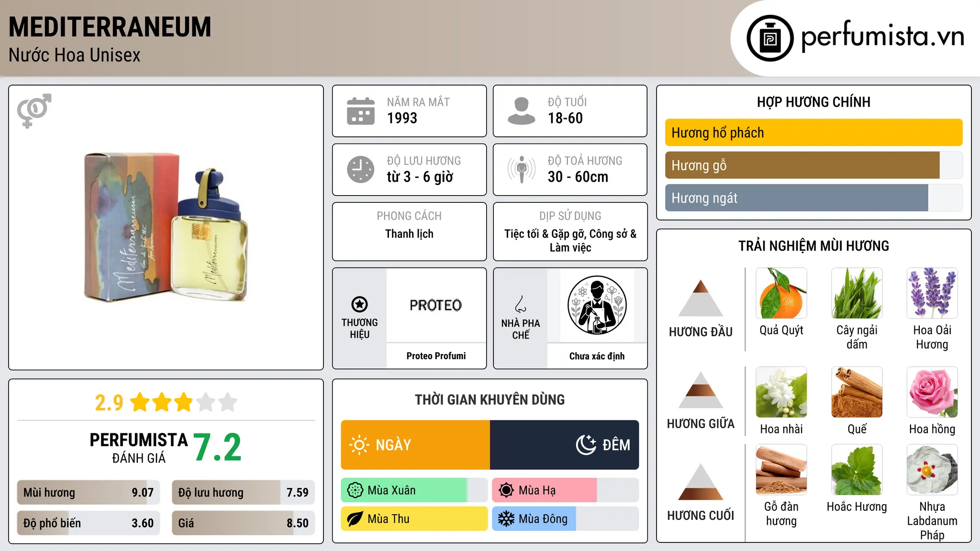Screen dimensions: 980x551
Task: Click the Hoa nhài jasmine image
Action: pos(781,392)
